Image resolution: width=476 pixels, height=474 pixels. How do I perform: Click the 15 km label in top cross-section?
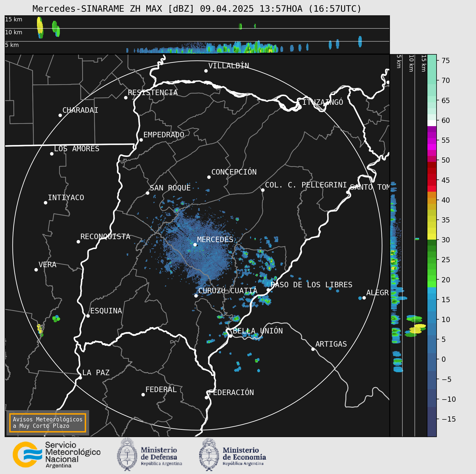tap(14, 19)
